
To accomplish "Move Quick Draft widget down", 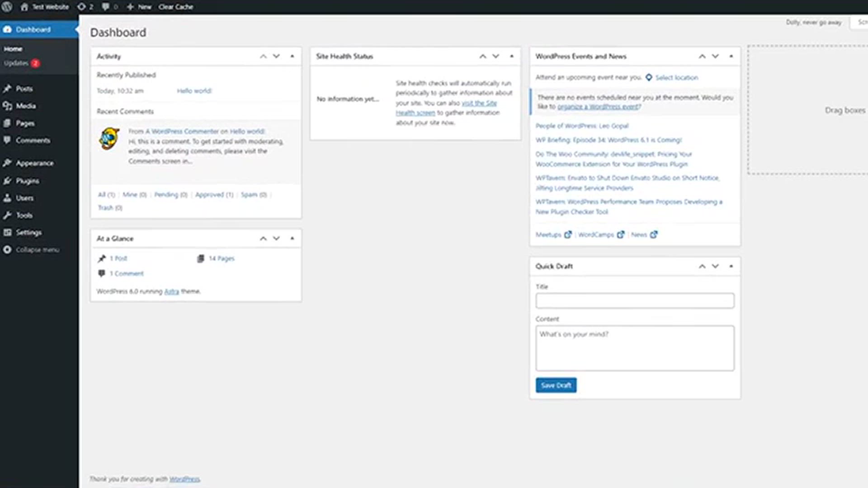I will coord(715,267).
